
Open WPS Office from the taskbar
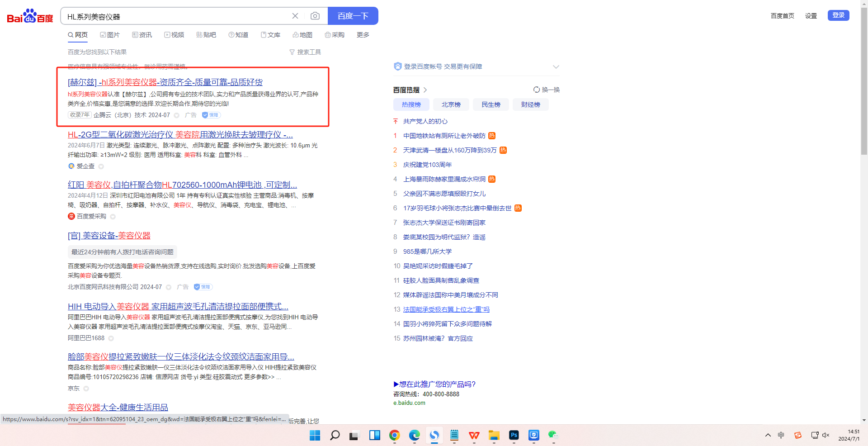click(x=474, y=435)
